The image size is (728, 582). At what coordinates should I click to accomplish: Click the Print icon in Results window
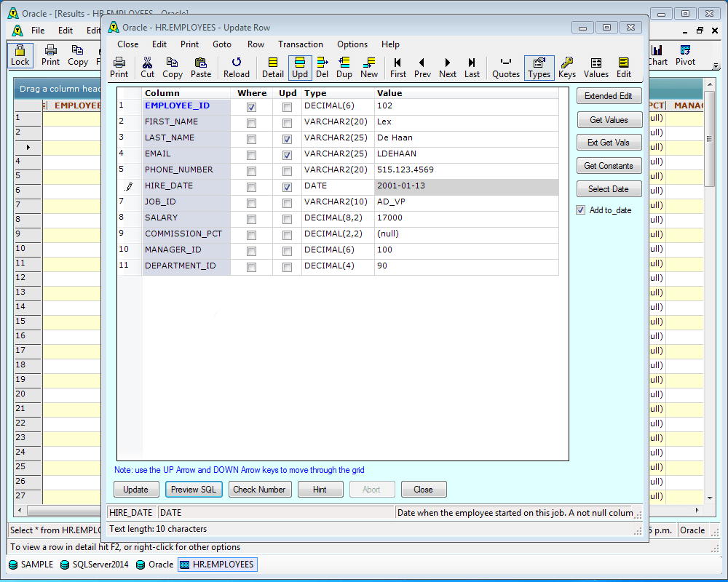(51, 55)
